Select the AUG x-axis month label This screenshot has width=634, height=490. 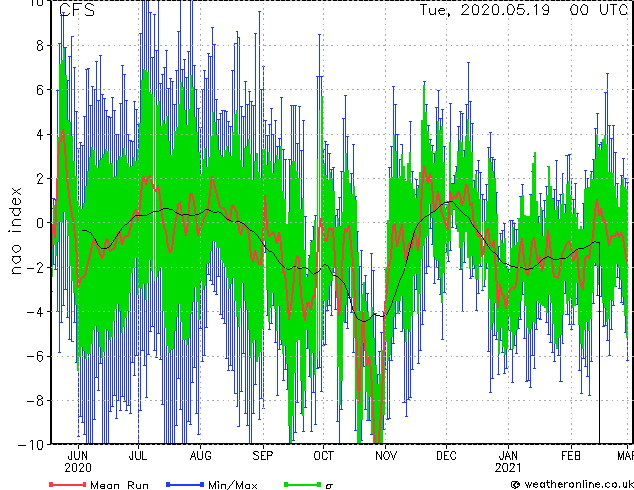[x=201, y=456]
